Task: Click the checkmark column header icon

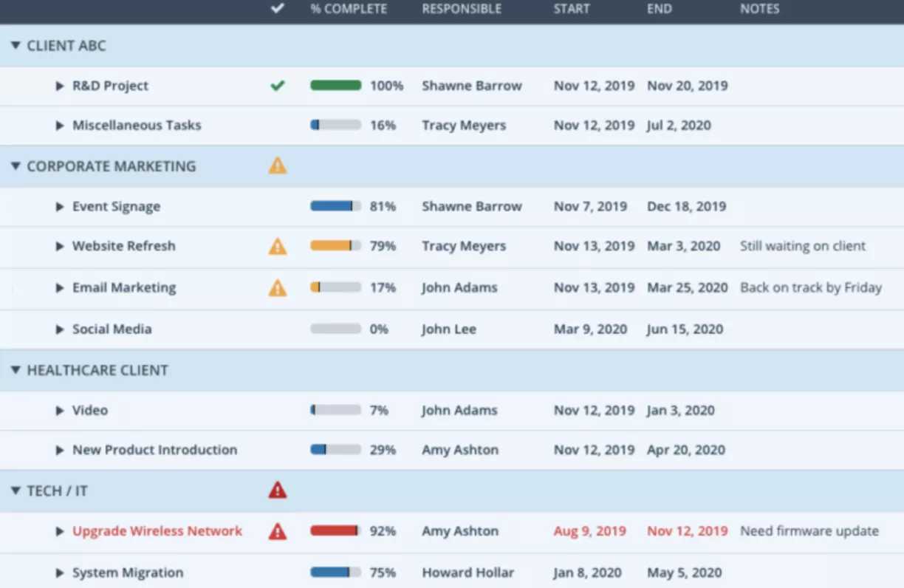Action: tap(278, 9)
